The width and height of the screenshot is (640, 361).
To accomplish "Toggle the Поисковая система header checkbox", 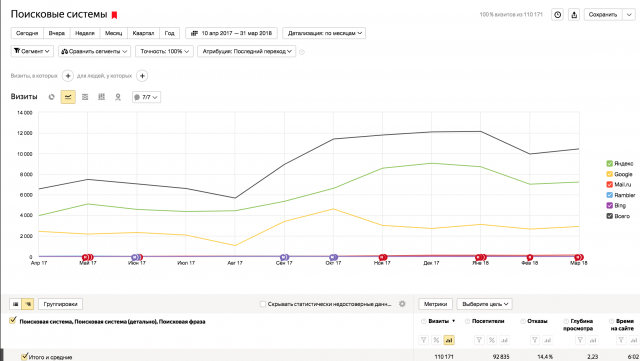I will [13, 321].
